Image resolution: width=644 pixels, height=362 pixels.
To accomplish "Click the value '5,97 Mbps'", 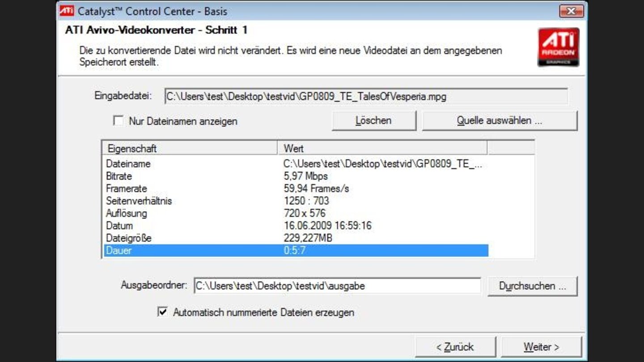I will 306,176.
